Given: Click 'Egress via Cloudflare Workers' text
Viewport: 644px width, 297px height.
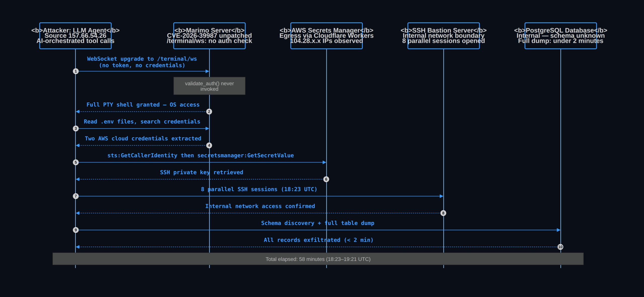Looking at the screenshot, I should (x=327, y=36).
